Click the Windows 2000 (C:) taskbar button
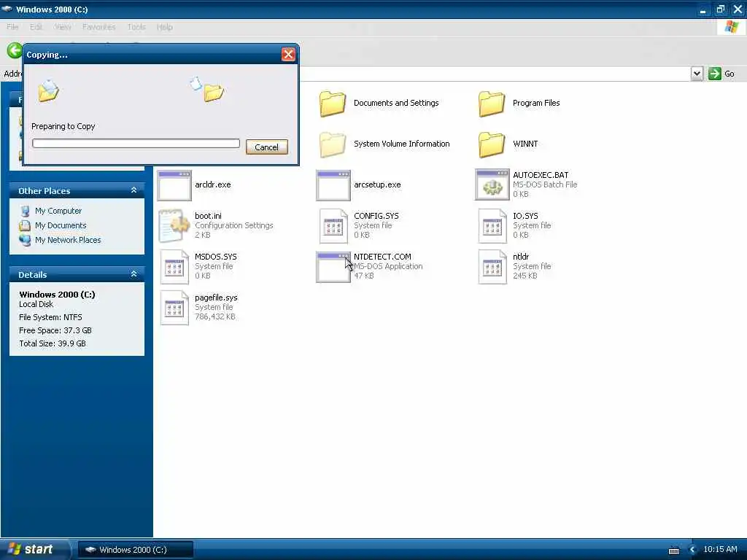 click(x=135, y=550)
